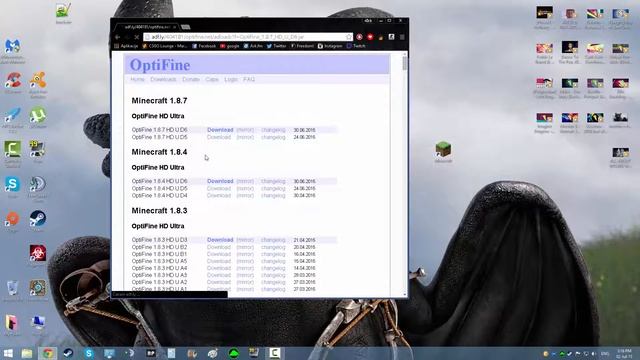Open the Aplikacje apps bookmark

tap(126, 46)
